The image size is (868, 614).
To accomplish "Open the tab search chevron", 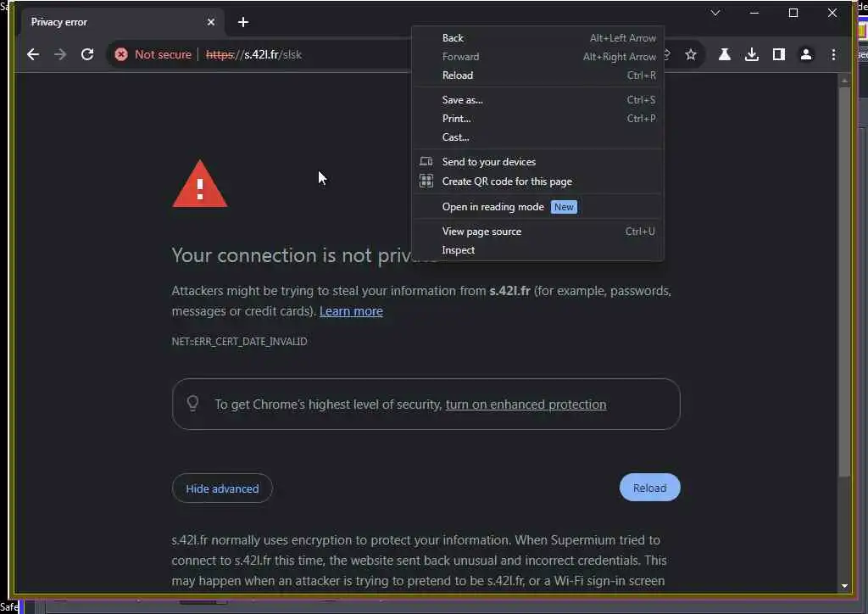I will pyautogui.click(x=715, y=13).
